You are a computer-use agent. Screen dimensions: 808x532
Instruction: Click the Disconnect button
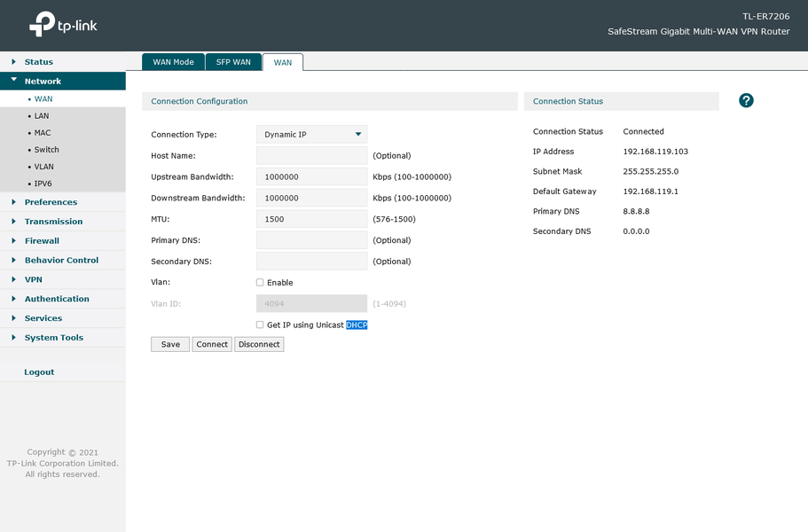pos(259,344)
